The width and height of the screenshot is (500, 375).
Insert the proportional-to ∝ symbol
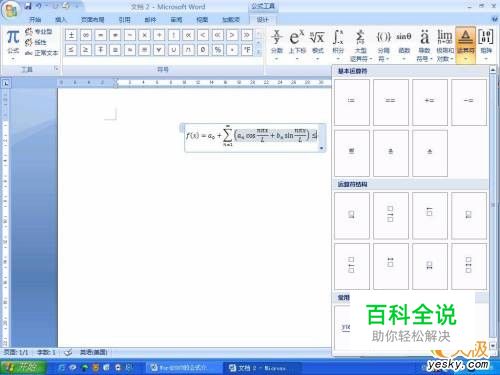(x=188, y=35)
